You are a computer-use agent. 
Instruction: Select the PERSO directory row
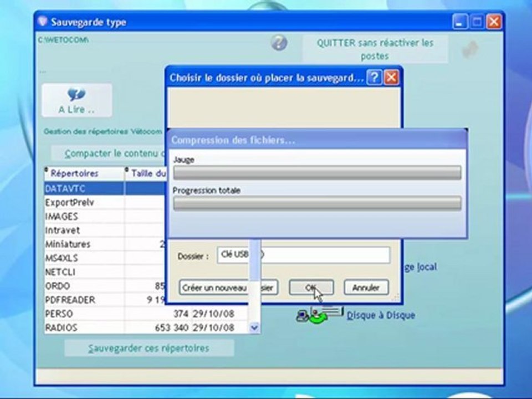click(x=146, y=314)
